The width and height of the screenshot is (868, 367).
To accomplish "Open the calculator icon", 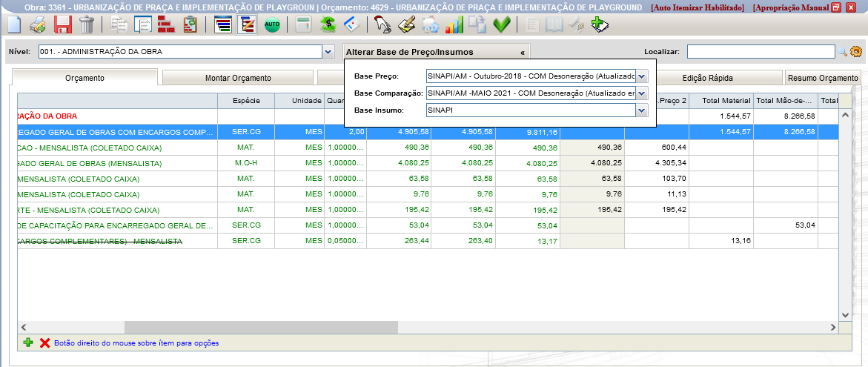I will (303, 25).
